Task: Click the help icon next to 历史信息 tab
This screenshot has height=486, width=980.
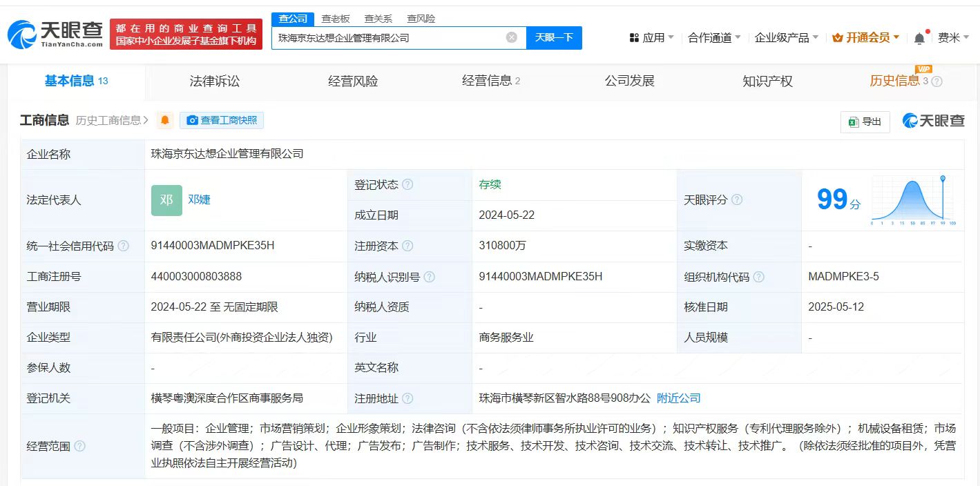Action: 936,81
